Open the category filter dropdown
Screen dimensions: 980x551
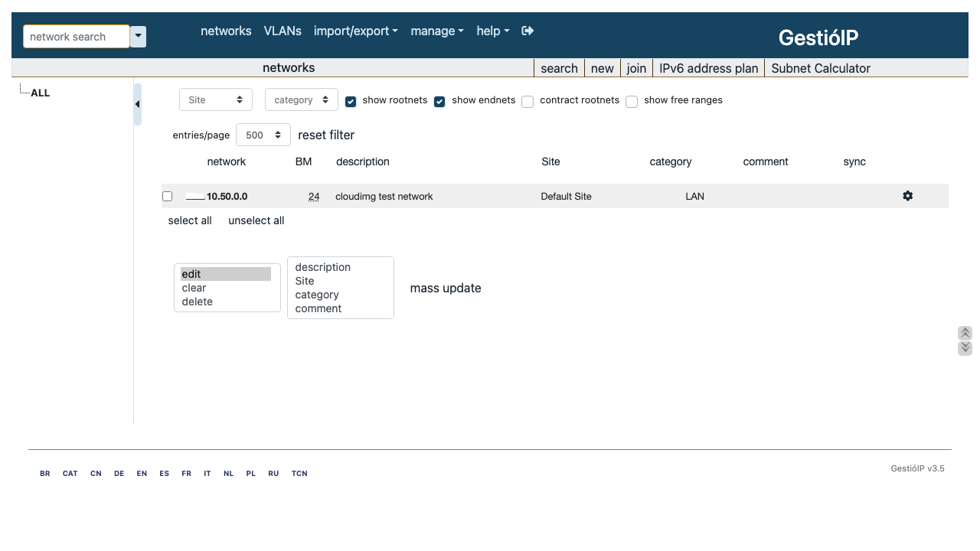[302, 100]
